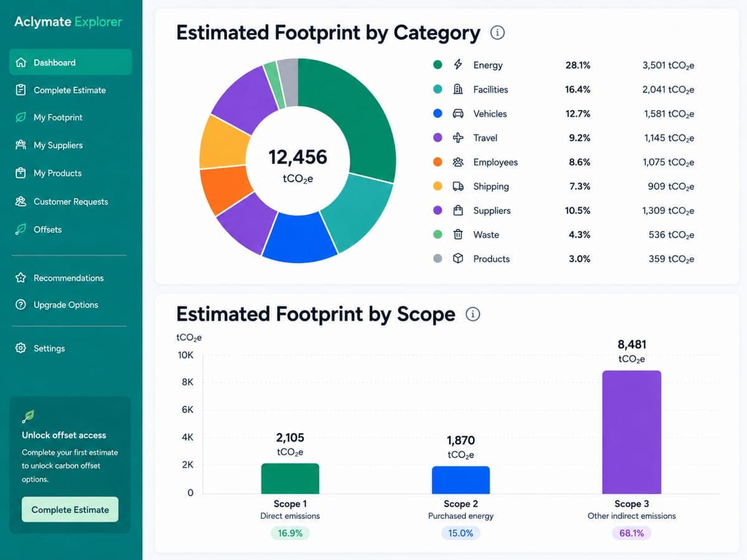The height and width of the screenshot is (560, 747).
Task: Click the Products cube icon
Action: [x=458, y=259]
